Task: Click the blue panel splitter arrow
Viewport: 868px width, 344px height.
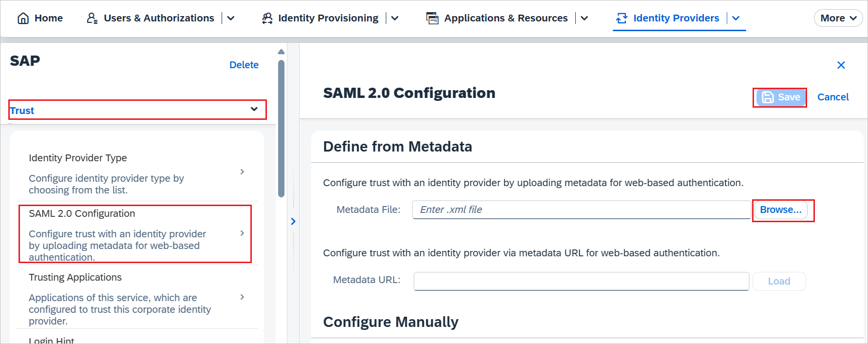Action: click(293, 221)
